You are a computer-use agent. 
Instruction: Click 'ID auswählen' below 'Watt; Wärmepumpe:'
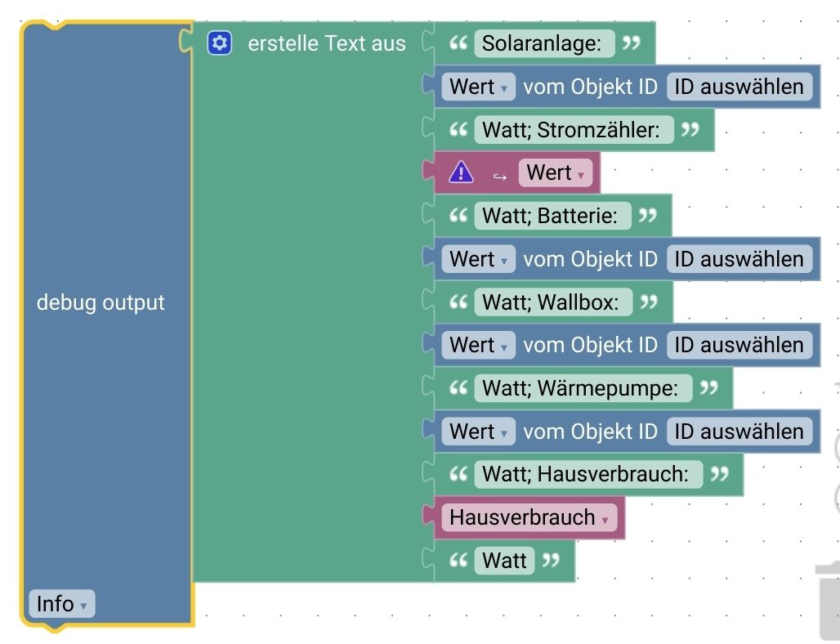(x=739, y=432)
